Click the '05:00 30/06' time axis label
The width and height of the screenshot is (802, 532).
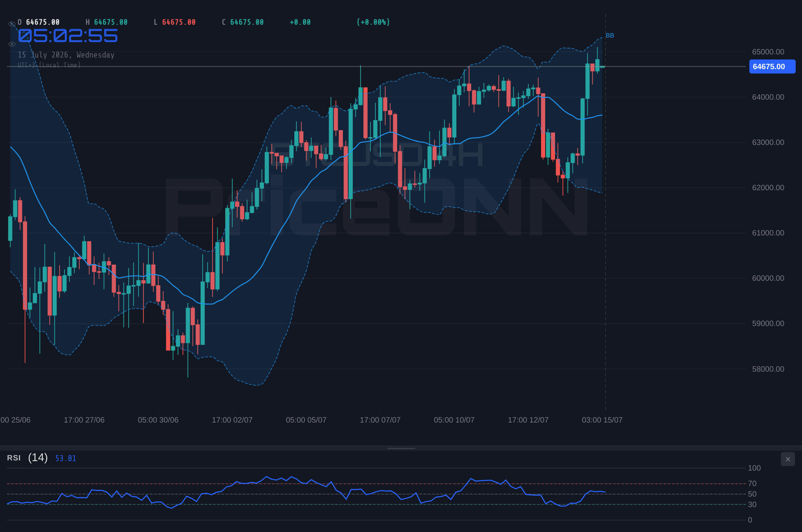[x=158, y=420]
